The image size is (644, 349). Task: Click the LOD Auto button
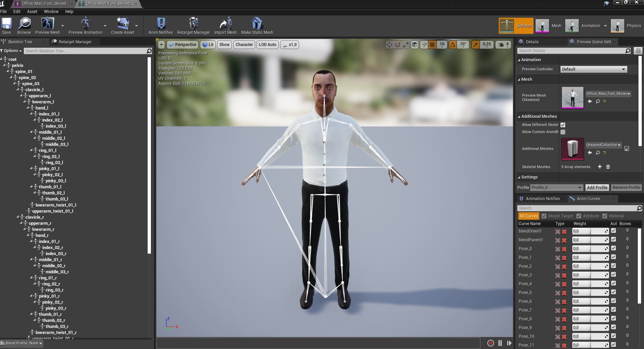[x=268, y=45]
